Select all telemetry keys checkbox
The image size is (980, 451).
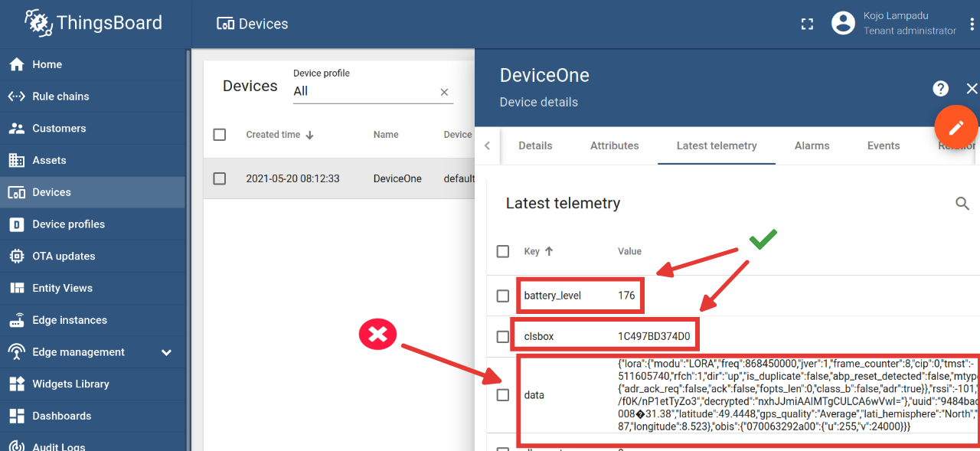[503, 251]
